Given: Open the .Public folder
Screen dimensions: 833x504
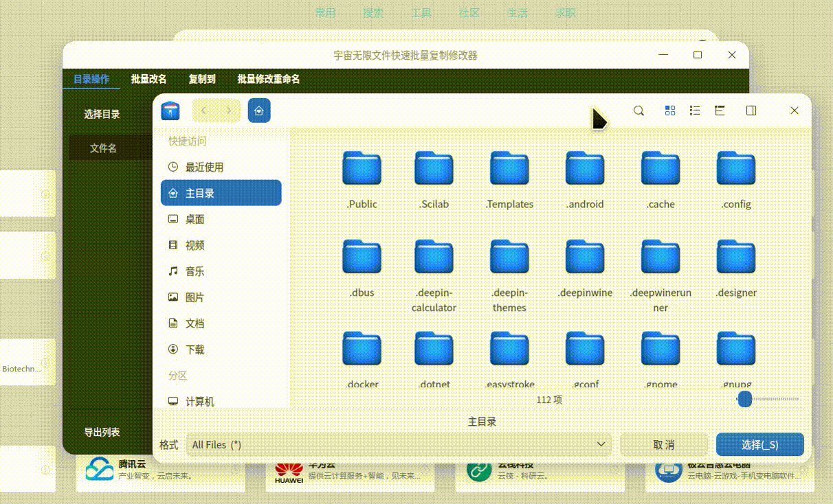Looking at the screenshot, I should [362, 180].
